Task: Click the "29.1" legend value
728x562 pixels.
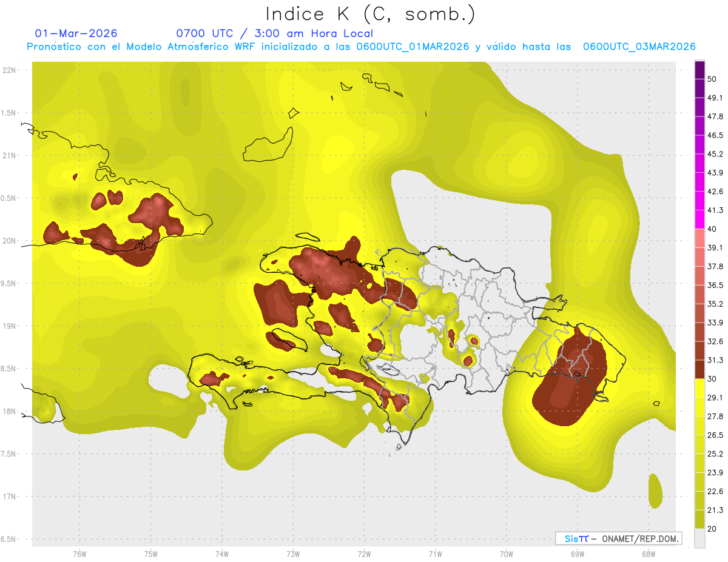Action: click(x=715, y=398)
